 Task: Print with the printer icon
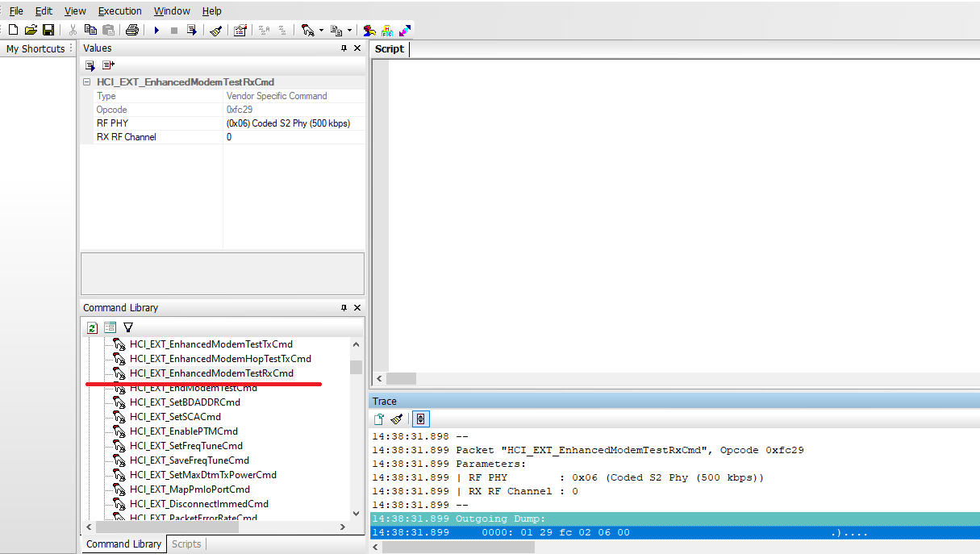pos(132,30)
